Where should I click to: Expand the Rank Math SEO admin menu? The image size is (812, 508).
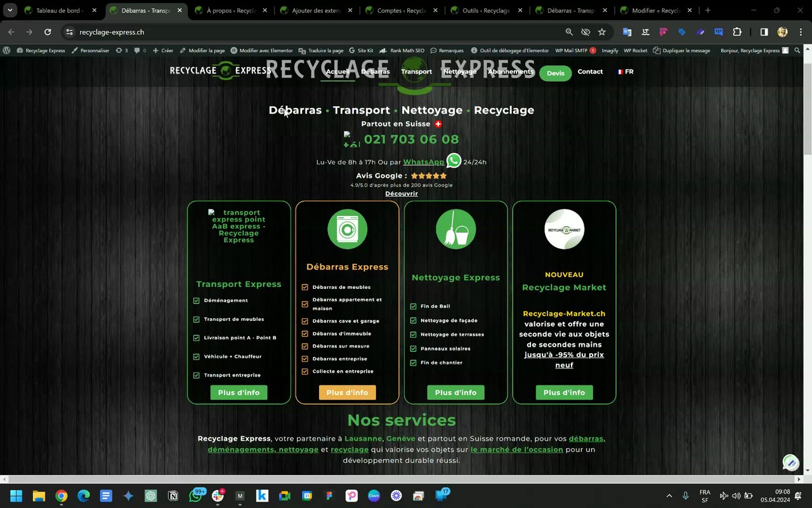403,50
